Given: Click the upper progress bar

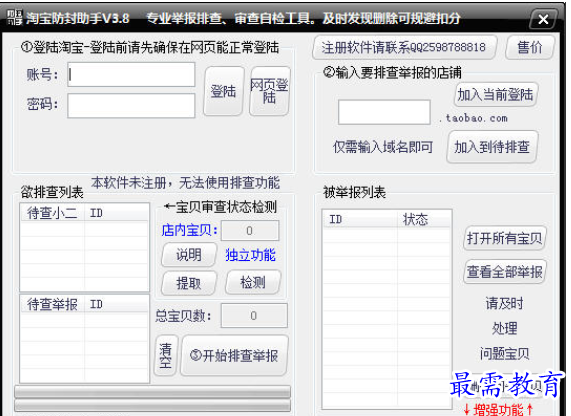Looking at the screenshot, I should tap(152, 392).
